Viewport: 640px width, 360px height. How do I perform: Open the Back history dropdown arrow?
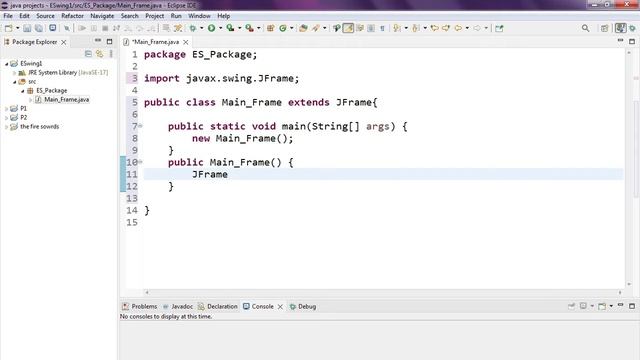(x=467, y=28)
